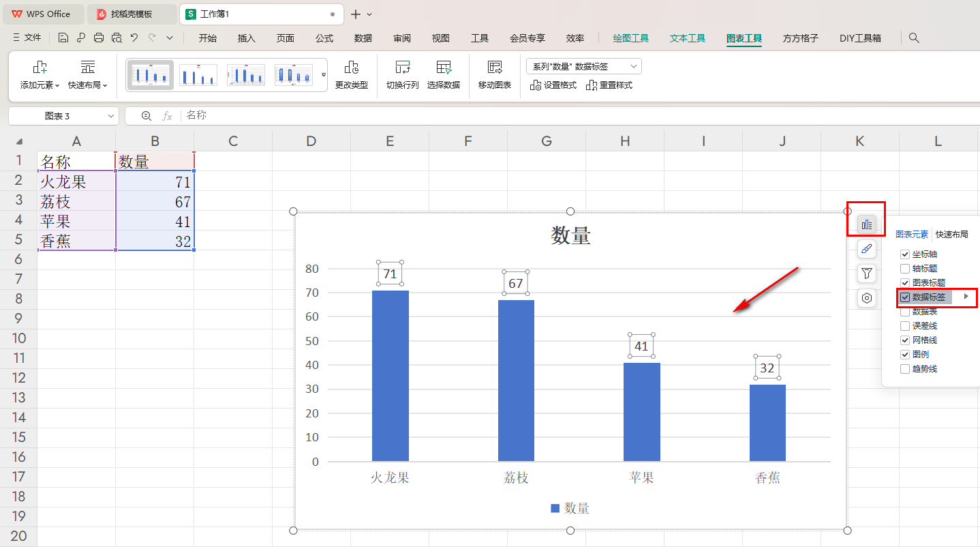Select the second chart style thumbnail
The height and width of the screenshot is (547, 980).
tap(198, 75)
